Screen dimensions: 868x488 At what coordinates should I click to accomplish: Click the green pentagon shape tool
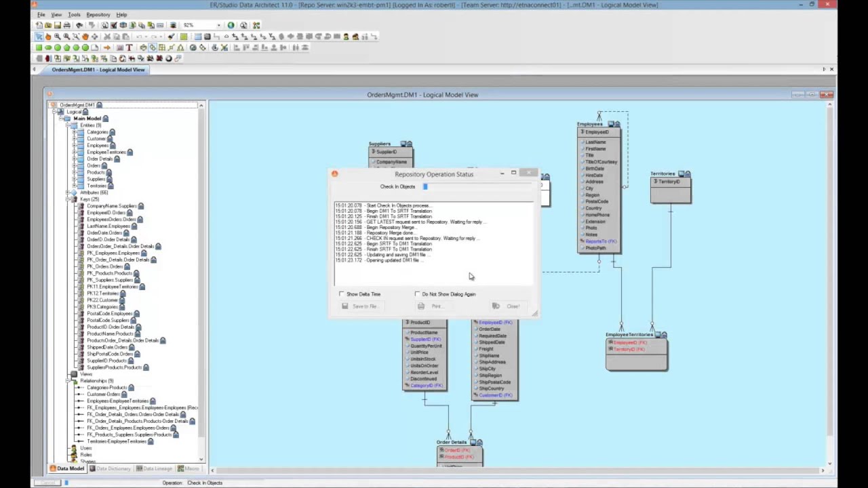[x=66, y=47]
